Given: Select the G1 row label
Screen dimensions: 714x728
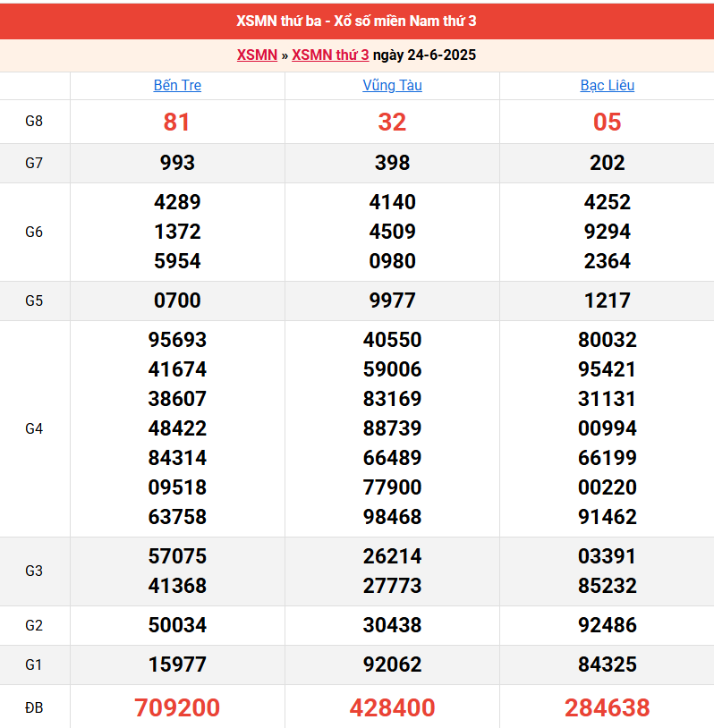Looking at the screenshot, I should pyautogui.click(x=34, y=665).
